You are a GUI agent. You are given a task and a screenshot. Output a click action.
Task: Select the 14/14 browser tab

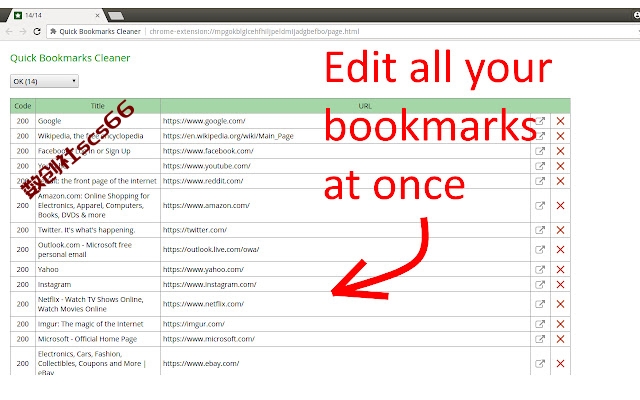coord(55,16)
